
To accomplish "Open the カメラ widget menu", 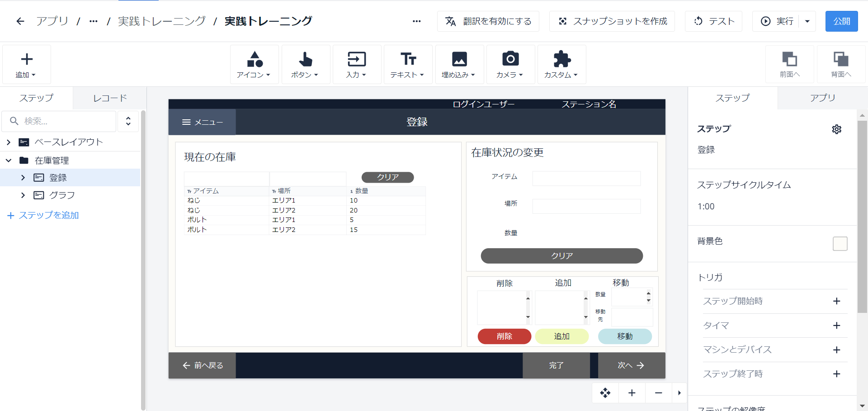I will point(510,65).
